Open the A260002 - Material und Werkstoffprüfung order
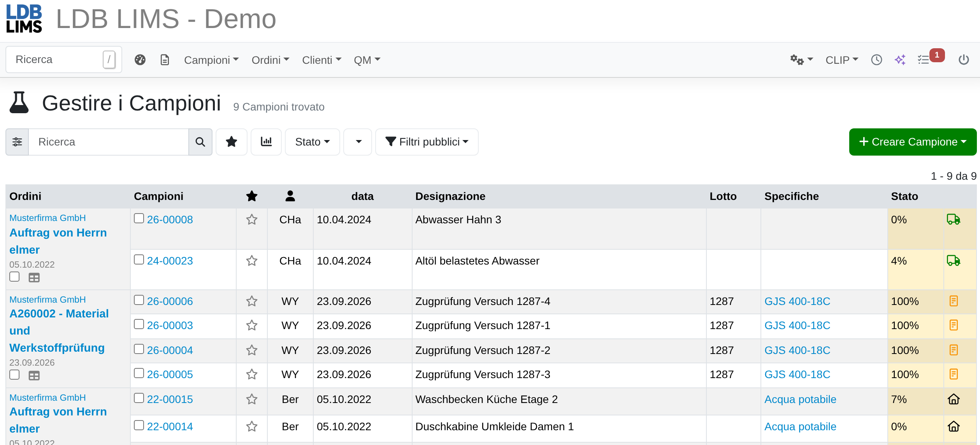This screenshot has height=445, width=980. point(59,331)
